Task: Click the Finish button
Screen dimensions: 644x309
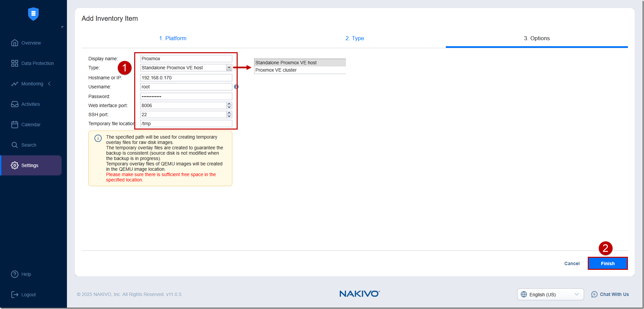Action: pyautogui.click(x=608, y=263)
